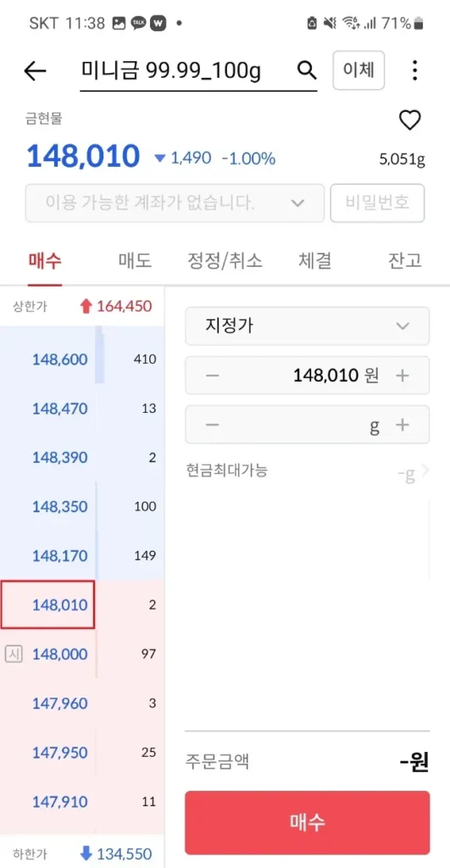Viewport: 450px width, 868px height.
Task: Decrease gram quantity with minus icon
Action: pos(213,425)
